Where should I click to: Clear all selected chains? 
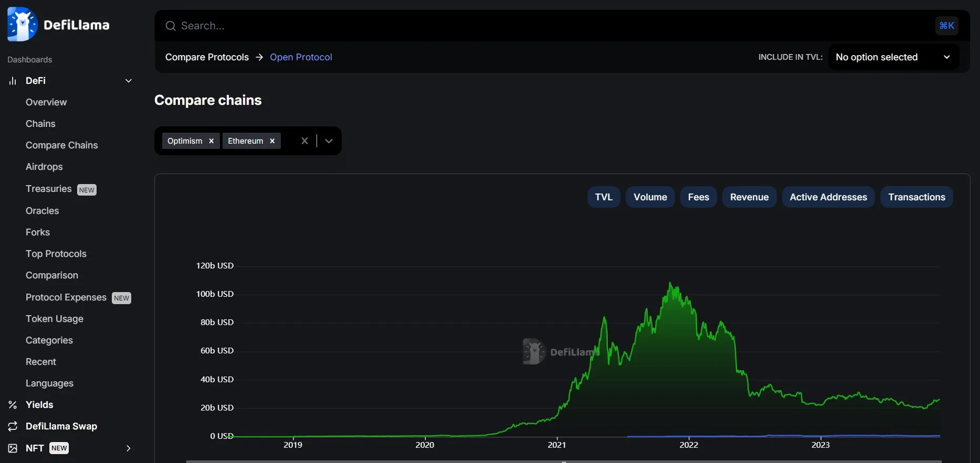304,141
